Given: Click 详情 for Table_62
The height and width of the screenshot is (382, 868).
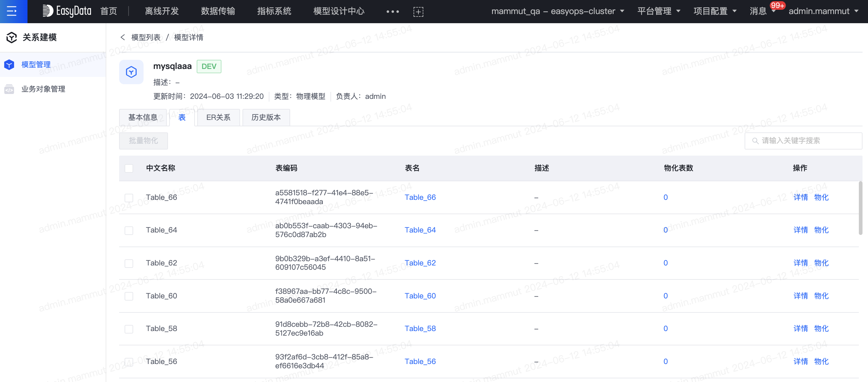Looking at the screenshot, I should (x=801, y=263).
